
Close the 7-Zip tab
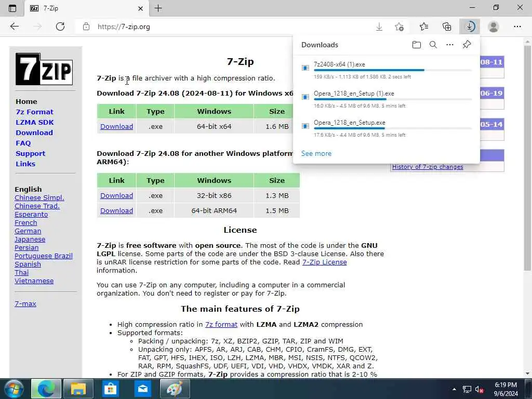point(140,8)
